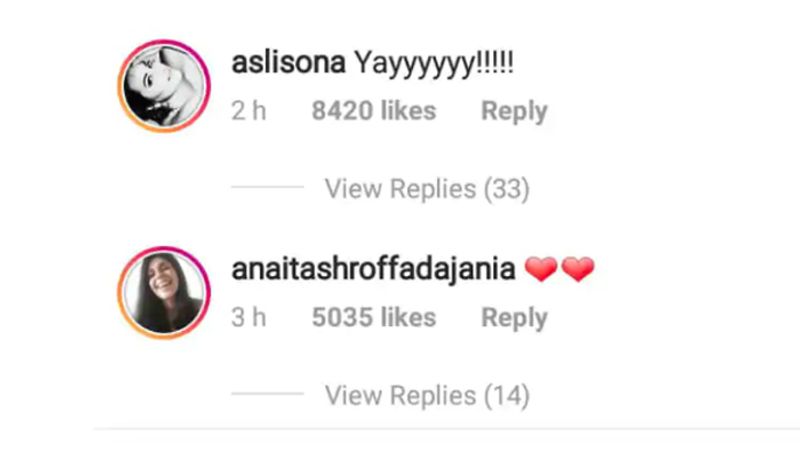This screenshot has width=800, height=457.
Task: Open anaitashroffadajania's profile picture
Action: pos(164,293)
